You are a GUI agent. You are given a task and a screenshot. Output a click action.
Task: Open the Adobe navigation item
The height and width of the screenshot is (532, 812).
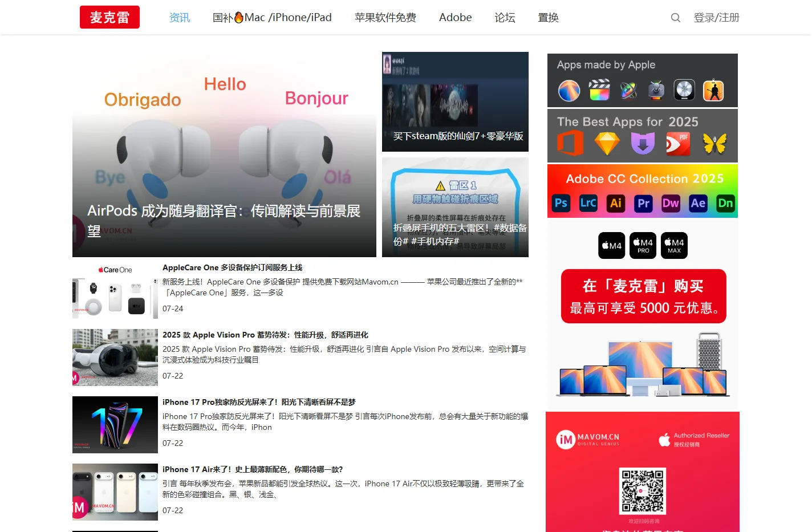coord(456,18)
